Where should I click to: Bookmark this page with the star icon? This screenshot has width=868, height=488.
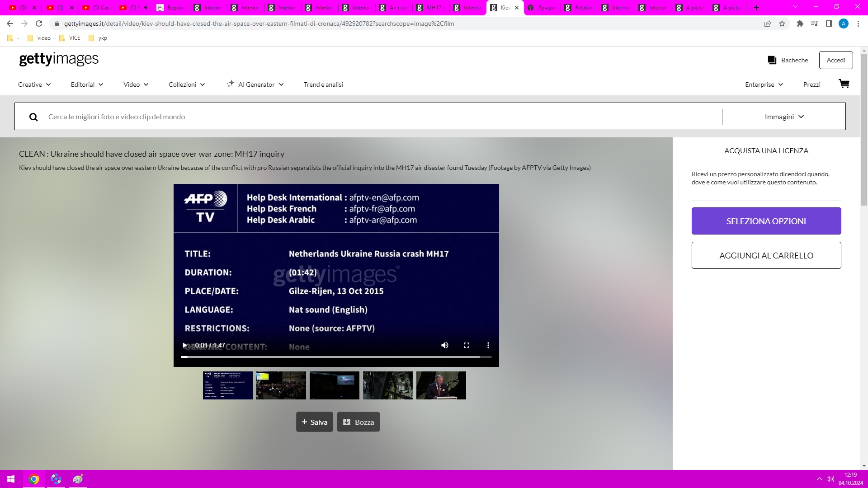pos(782,23)
